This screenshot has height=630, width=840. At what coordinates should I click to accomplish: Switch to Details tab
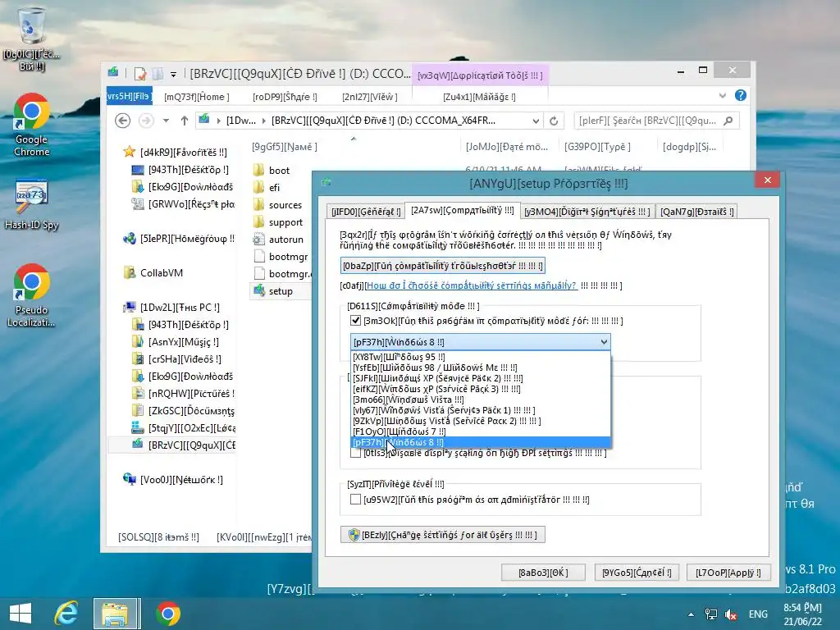pyautogui.click(x=697, y=212)
